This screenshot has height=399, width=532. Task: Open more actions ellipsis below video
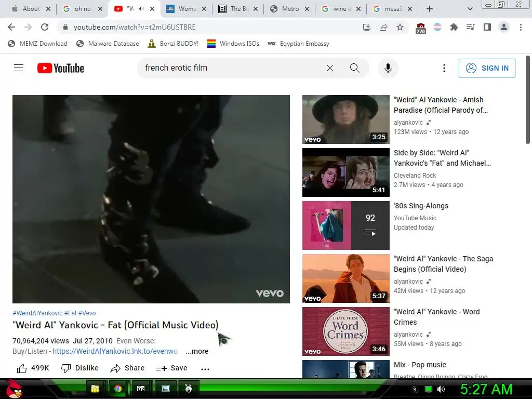pyautogui.click(x=205, y=369)
